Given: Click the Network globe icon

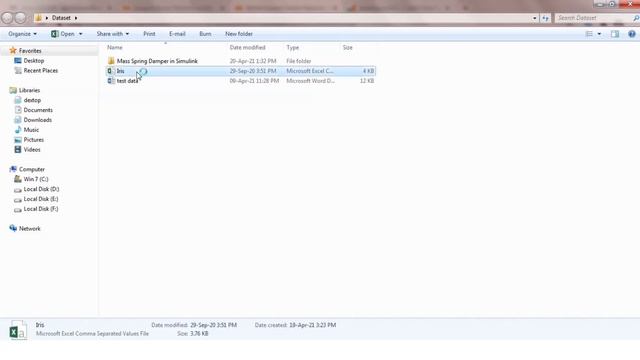Looking at the screenshot, I should coord(13,229).
